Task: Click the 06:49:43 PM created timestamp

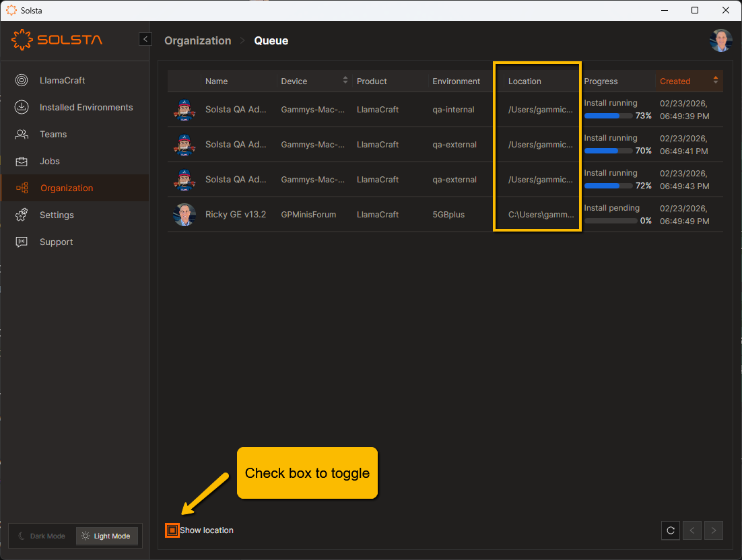Action: click(684, 186)
